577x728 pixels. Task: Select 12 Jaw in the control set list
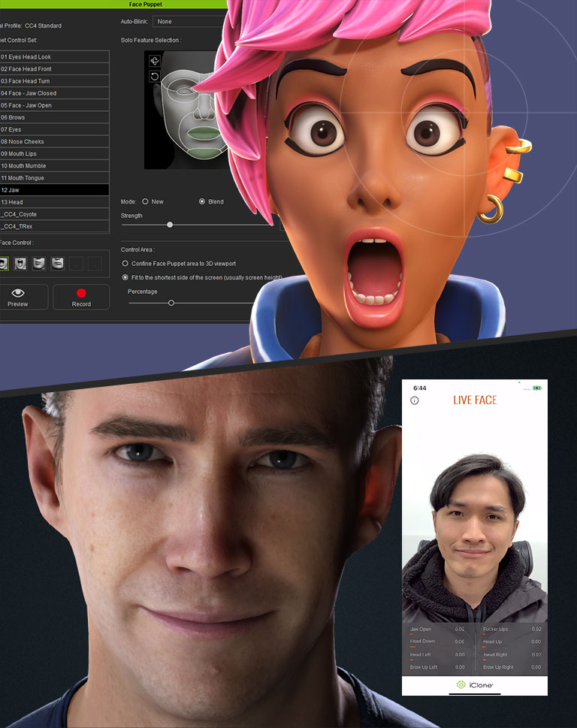pos(54,190)
